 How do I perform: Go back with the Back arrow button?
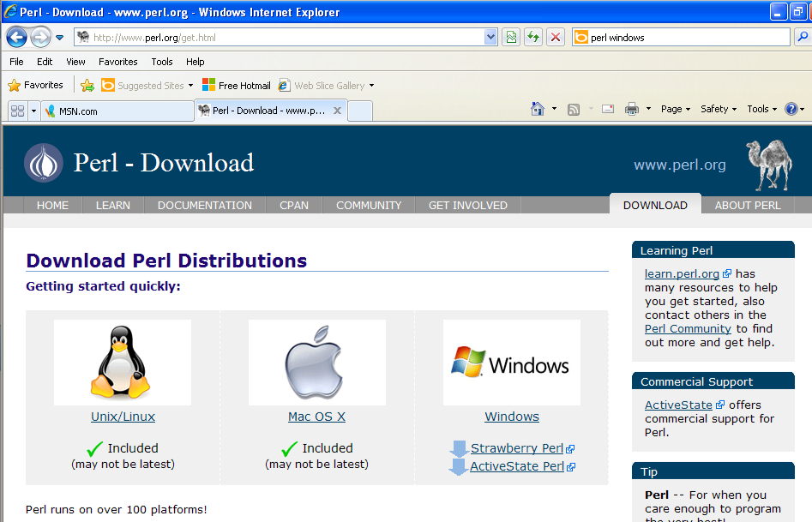pyautogui.click(x=16, y=38)
